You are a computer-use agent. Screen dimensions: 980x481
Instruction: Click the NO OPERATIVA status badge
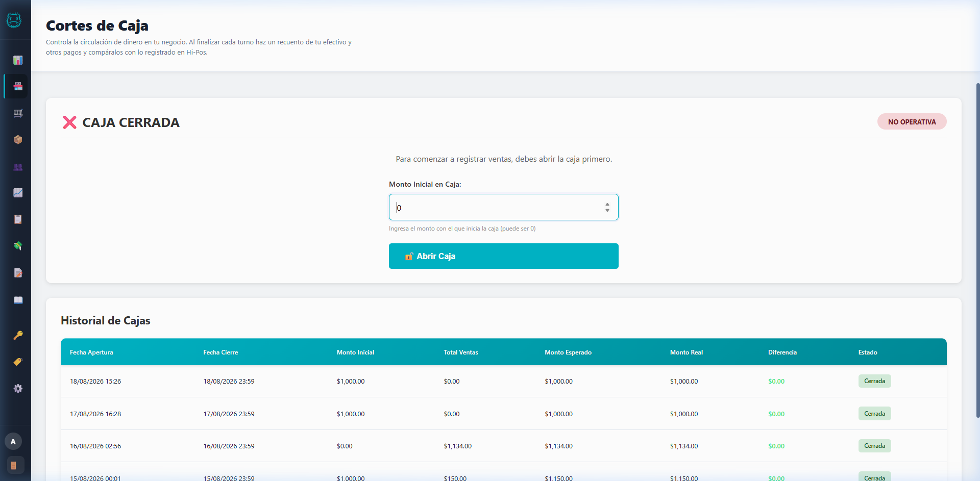point(912,122)
